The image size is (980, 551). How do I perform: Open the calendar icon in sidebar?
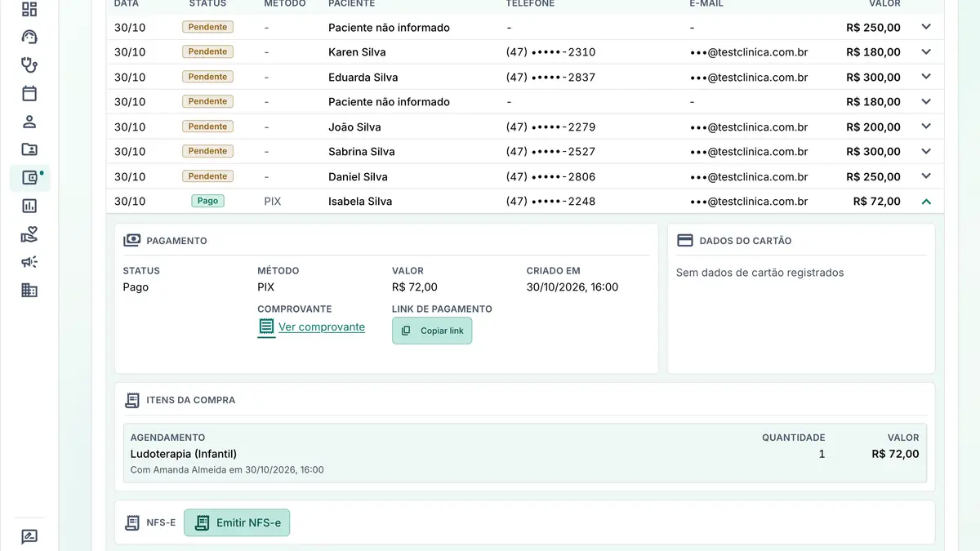click(x=29, y=93)
